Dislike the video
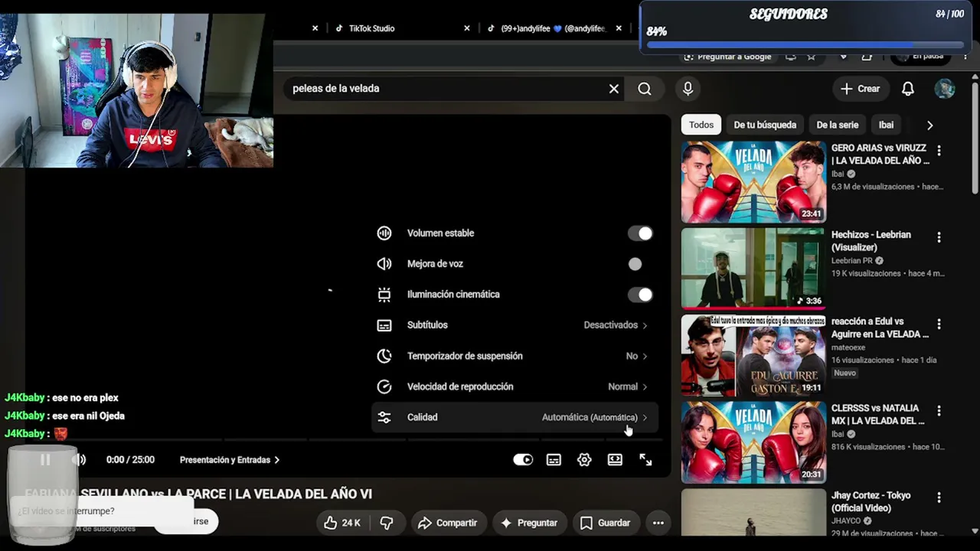Viewport: 980px width, 551px height. (387, 523)
